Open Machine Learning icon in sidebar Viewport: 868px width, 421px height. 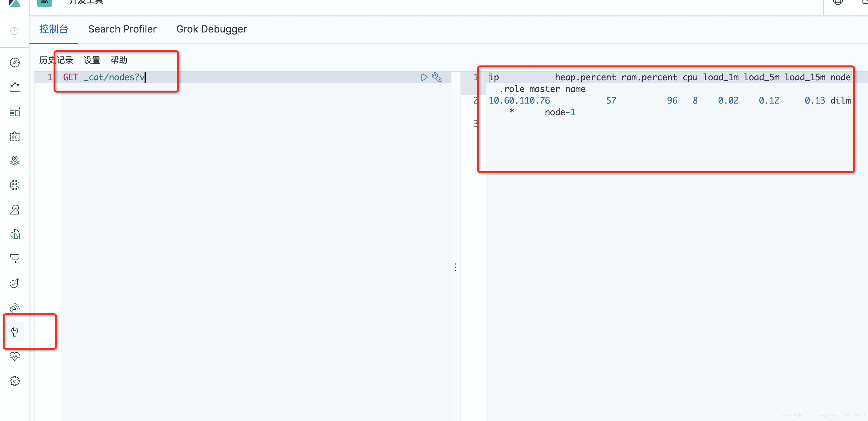(14, 185)
